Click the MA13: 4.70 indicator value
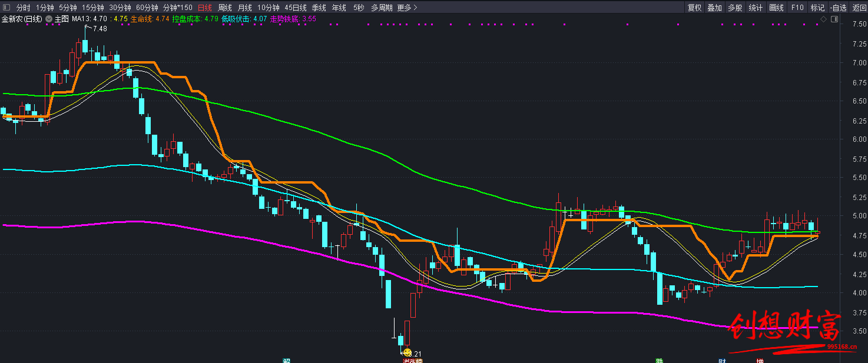Image resolution: width=868 pixels, height=363 pixels. [90, 19]
